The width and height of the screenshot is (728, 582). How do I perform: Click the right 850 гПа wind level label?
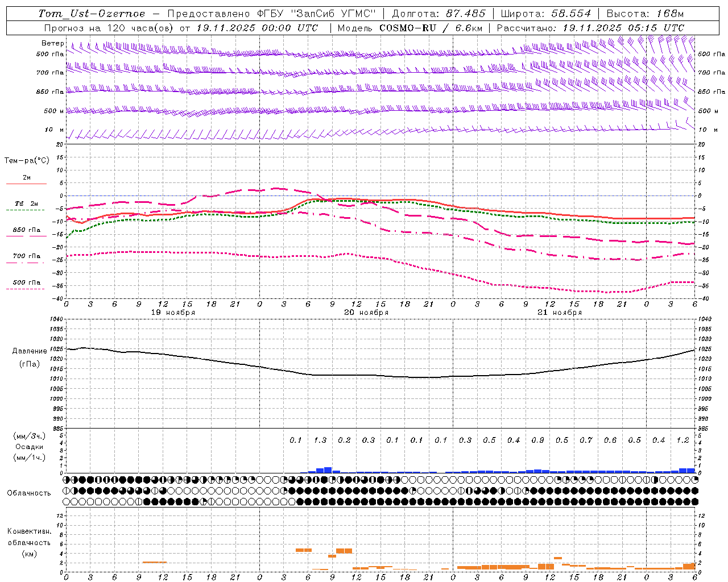click(712, 92)
